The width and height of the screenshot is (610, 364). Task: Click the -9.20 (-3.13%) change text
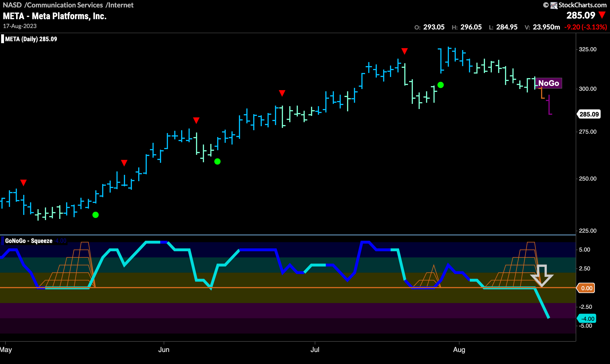(585, 27)
